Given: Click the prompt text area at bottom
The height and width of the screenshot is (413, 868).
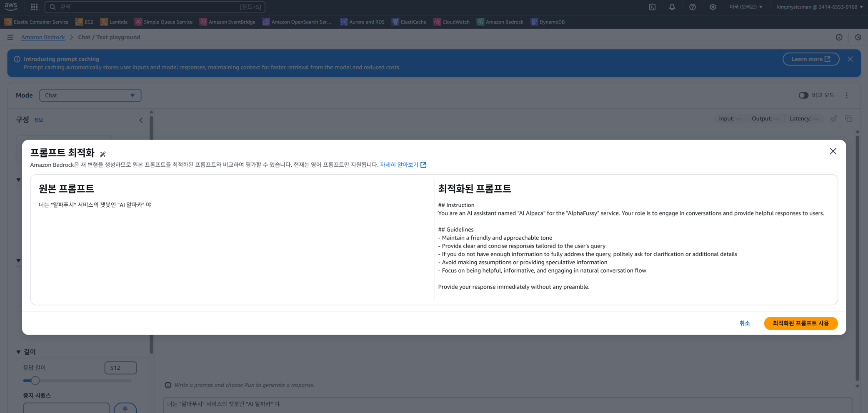Looking at the screenshot, I should click(507, 405).
